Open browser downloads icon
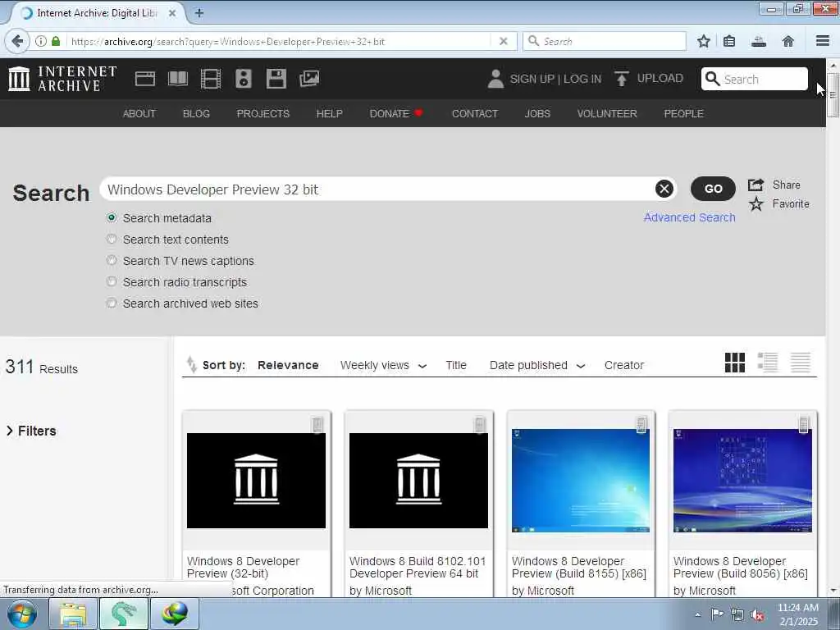840x630 pixels. pyautogui.click(x=759, y=41)
